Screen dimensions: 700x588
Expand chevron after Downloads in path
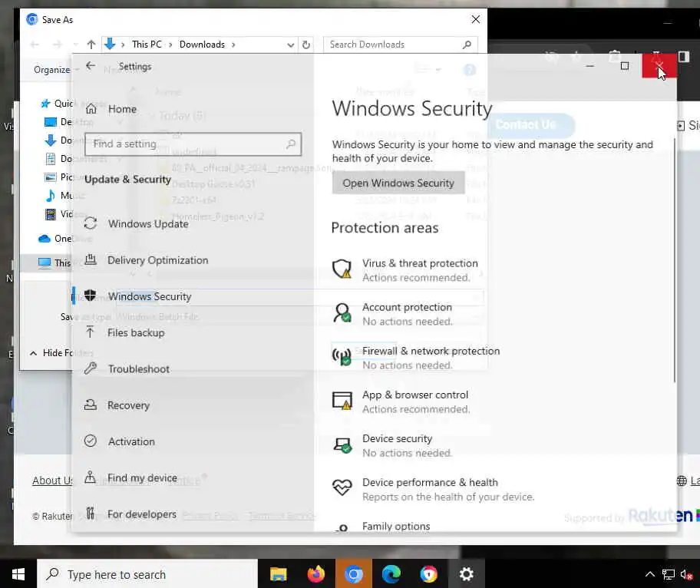[x=233, y=45]
